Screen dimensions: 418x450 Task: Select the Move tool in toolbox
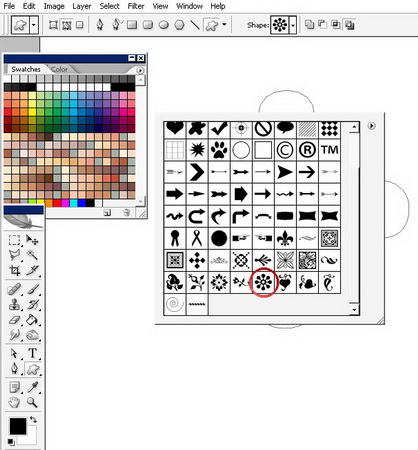[32, 240]
